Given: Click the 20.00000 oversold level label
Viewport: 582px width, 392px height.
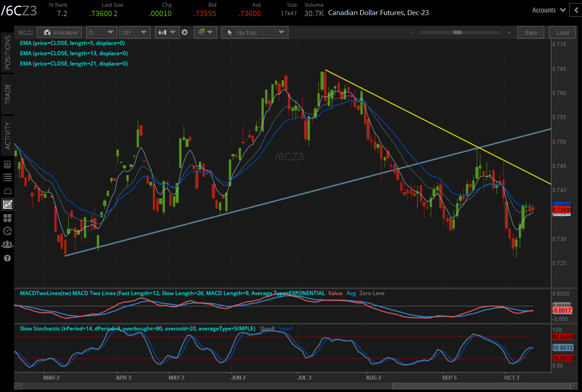Looking at the screenshot, I should (x=563, y=358).
